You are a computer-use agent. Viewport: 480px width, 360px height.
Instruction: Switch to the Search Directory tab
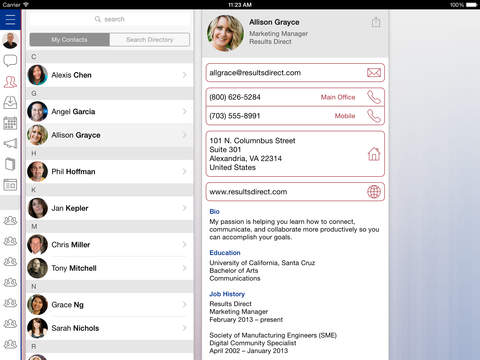coord(150,40)
